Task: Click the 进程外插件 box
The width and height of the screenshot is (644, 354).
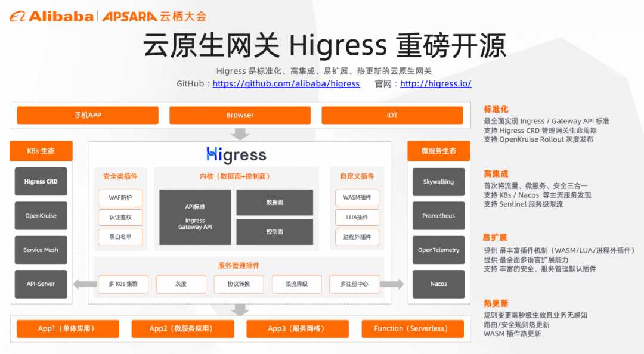Action: click(357, 237)
